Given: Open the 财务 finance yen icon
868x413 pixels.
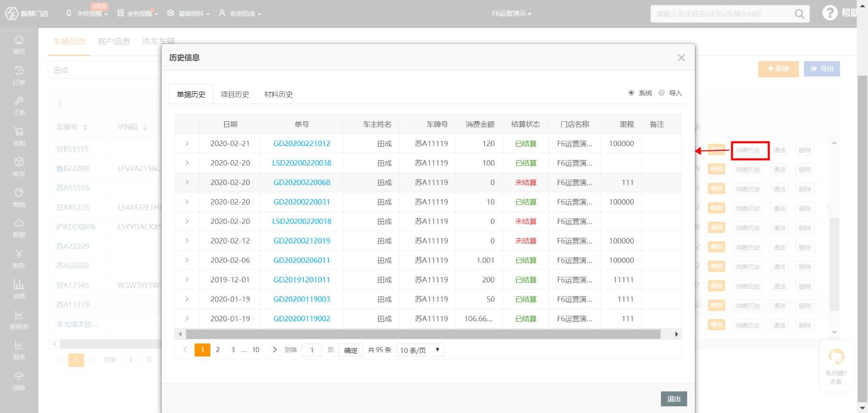Looking at the screenshot, I should [x=19, y=253].
